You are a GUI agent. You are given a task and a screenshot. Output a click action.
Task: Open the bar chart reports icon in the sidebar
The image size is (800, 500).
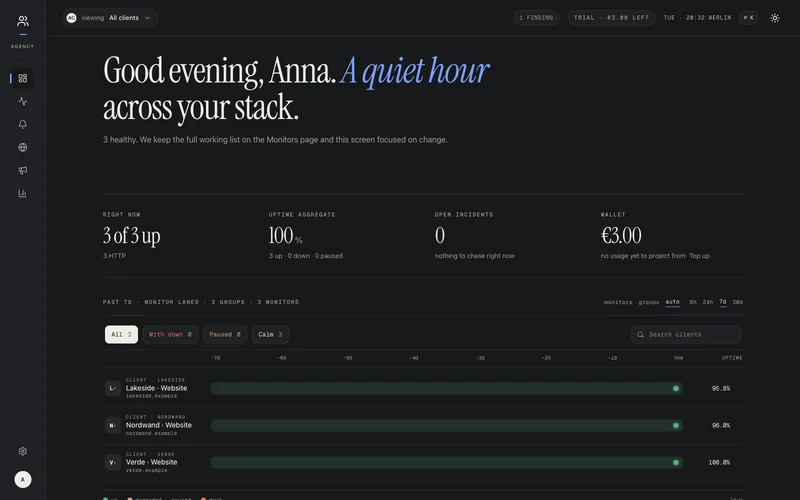22,193
